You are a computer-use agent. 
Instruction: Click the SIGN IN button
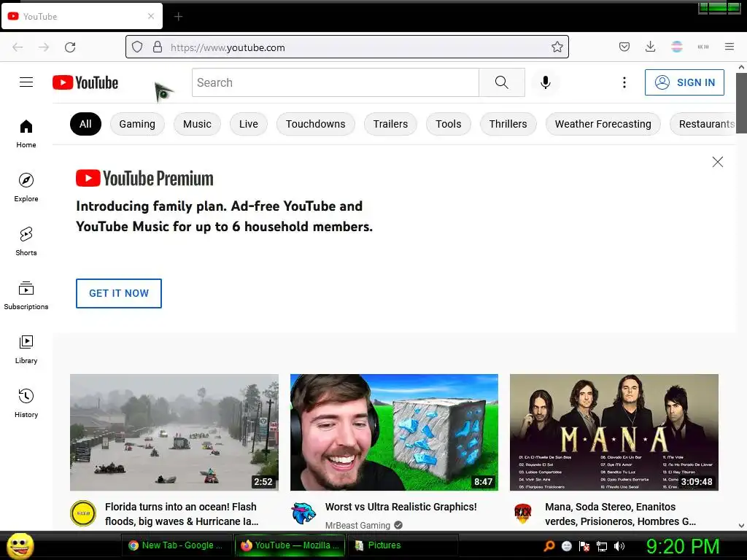[x=684, y=82]
